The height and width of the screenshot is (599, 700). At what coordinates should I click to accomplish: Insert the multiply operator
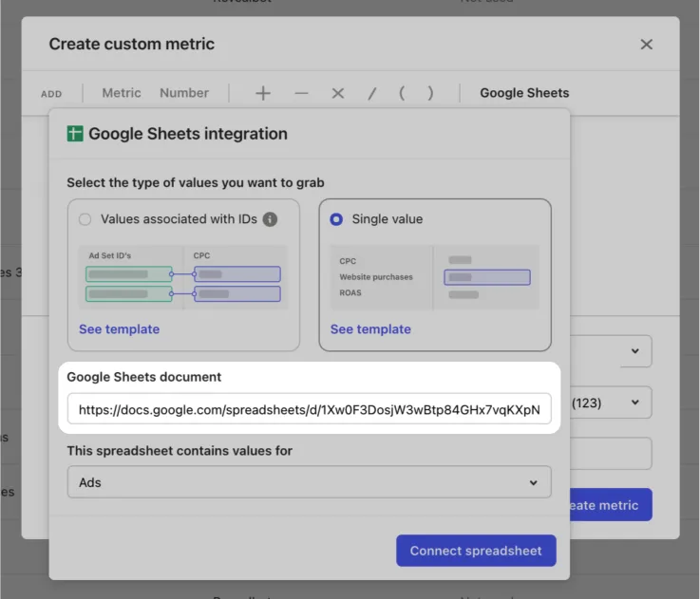(338, 93)
